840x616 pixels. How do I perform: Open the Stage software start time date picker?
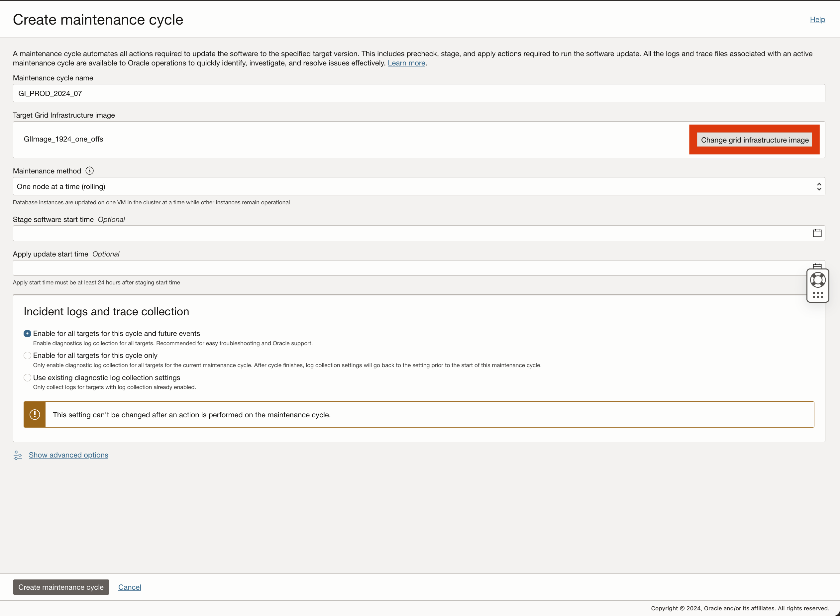tap(817, 233)
